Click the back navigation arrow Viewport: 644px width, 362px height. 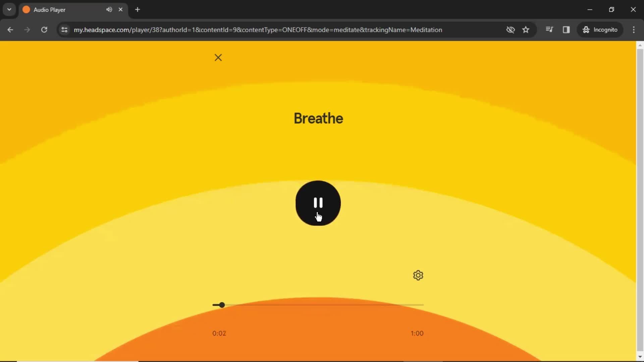10,29
